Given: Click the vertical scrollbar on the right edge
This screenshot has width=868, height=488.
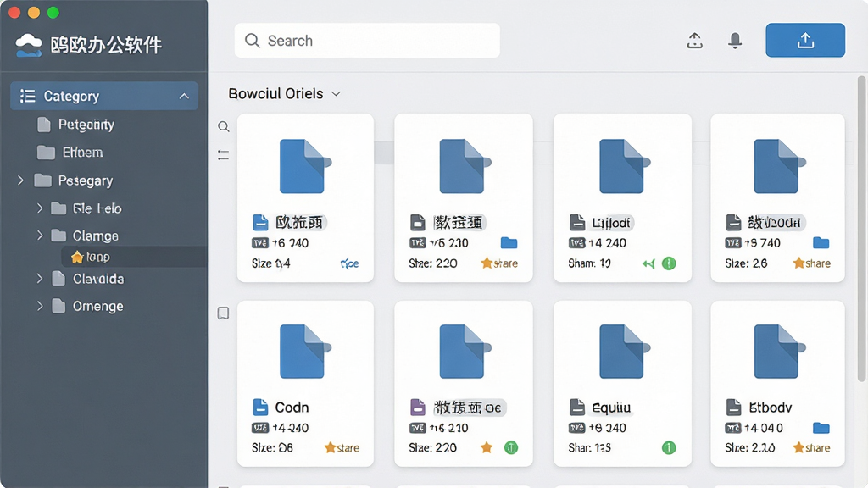Looking at the screenshot, I should (x=861, y=229).
